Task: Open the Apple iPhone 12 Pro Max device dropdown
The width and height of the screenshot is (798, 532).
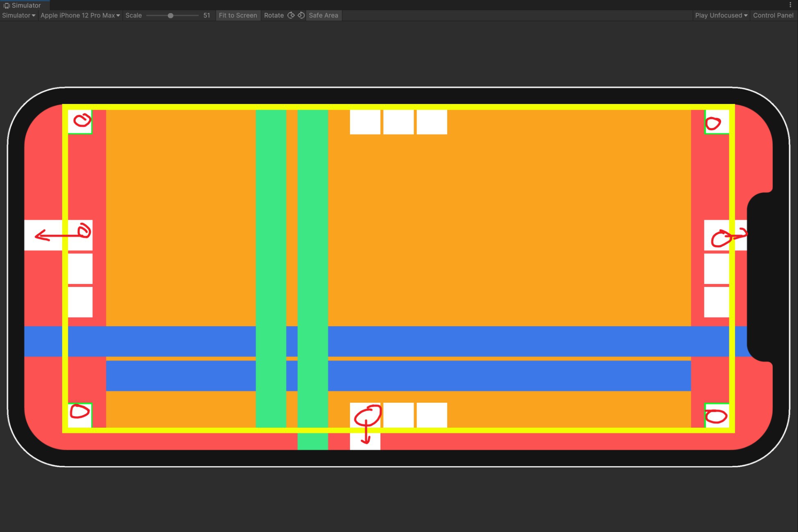Action: point(80,15)
